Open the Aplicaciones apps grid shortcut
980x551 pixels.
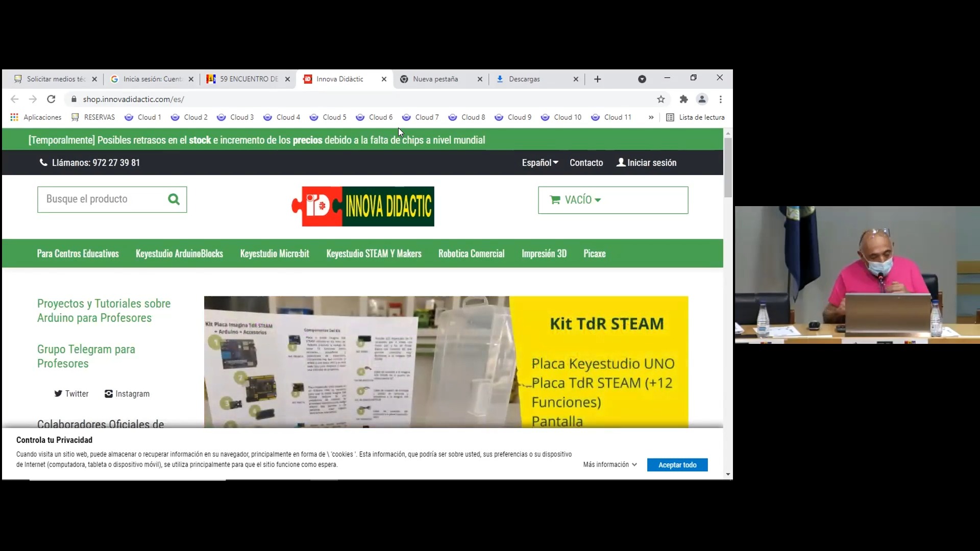point(36,117)
